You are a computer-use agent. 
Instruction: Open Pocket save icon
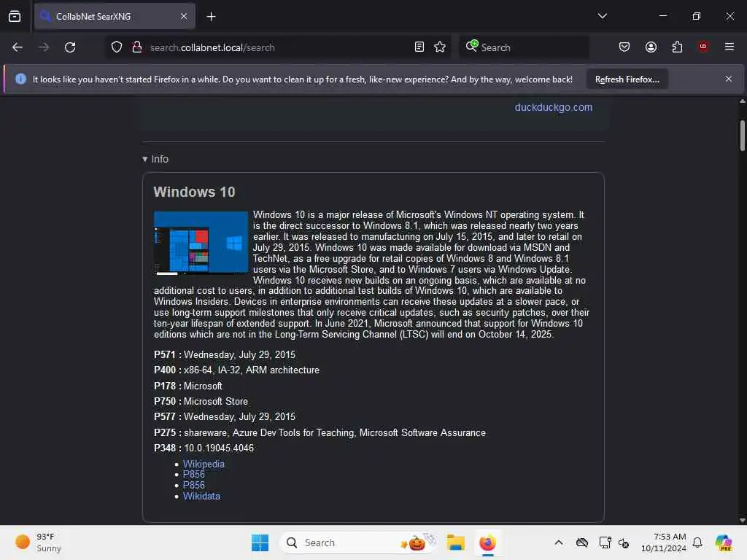pyautogui.click(x=624, y=47)
